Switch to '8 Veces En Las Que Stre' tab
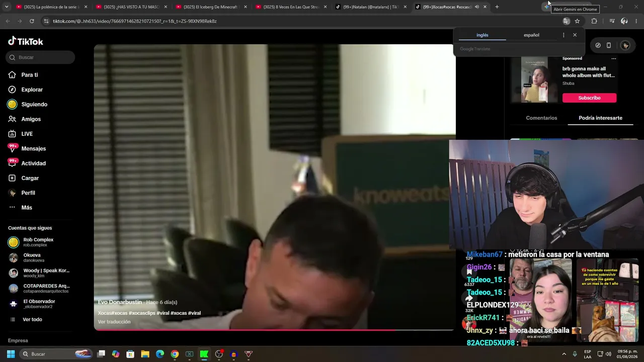 (x=291, y=7)
